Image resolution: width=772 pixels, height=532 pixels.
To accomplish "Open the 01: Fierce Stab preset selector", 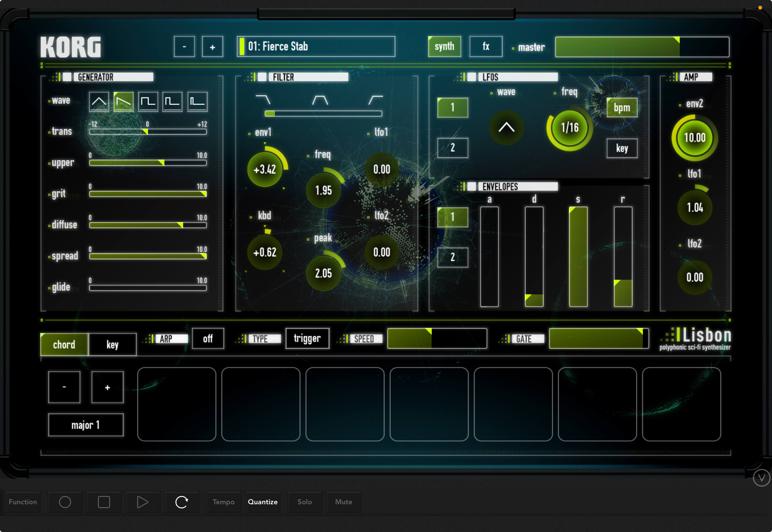I will (316, 46).
